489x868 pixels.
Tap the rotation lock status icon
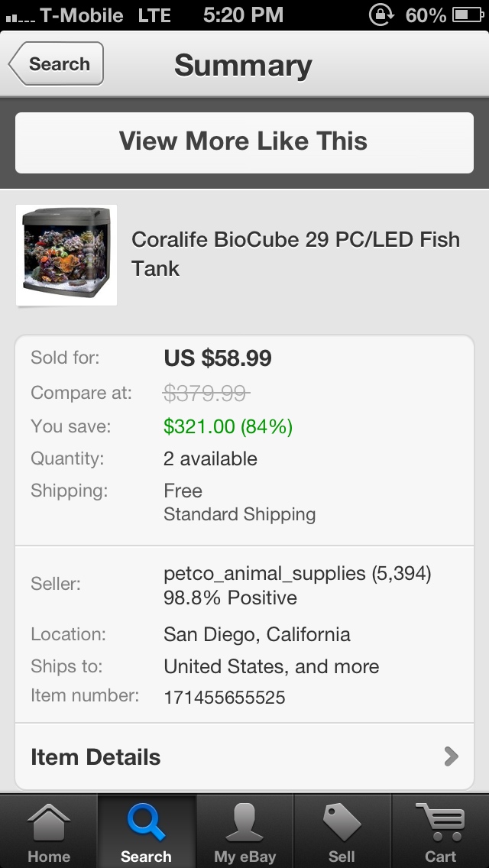(x=380, y=15)
